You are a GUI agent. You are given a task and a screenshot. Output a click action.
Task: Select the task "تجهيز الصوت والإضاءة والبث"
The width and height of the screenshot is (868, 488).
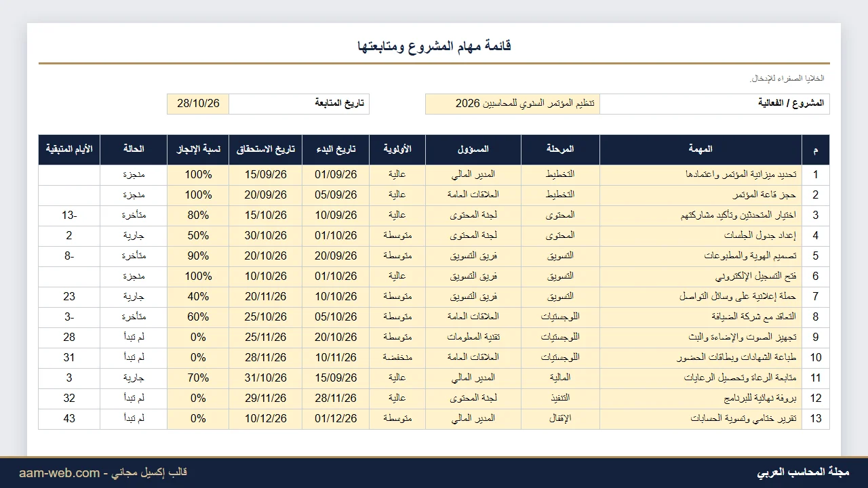pos(701,338)
